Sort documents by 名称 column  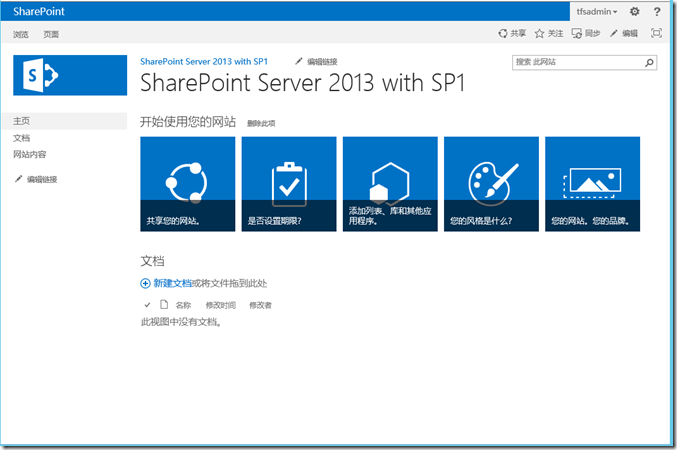click(x=183, y=305)
